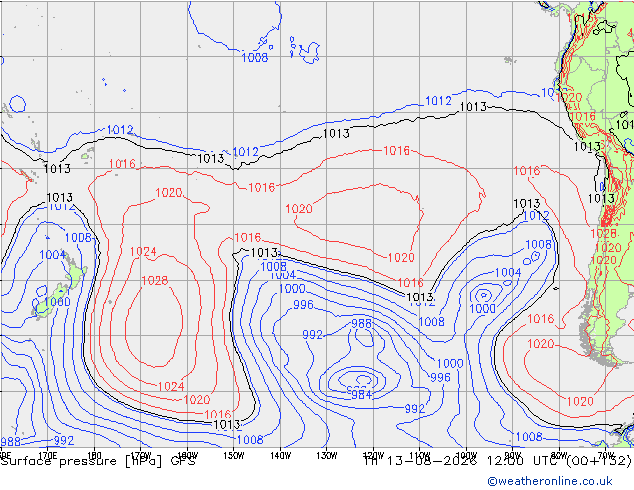Click the 1004 label west of New Zealand

(x=53, y=255)
